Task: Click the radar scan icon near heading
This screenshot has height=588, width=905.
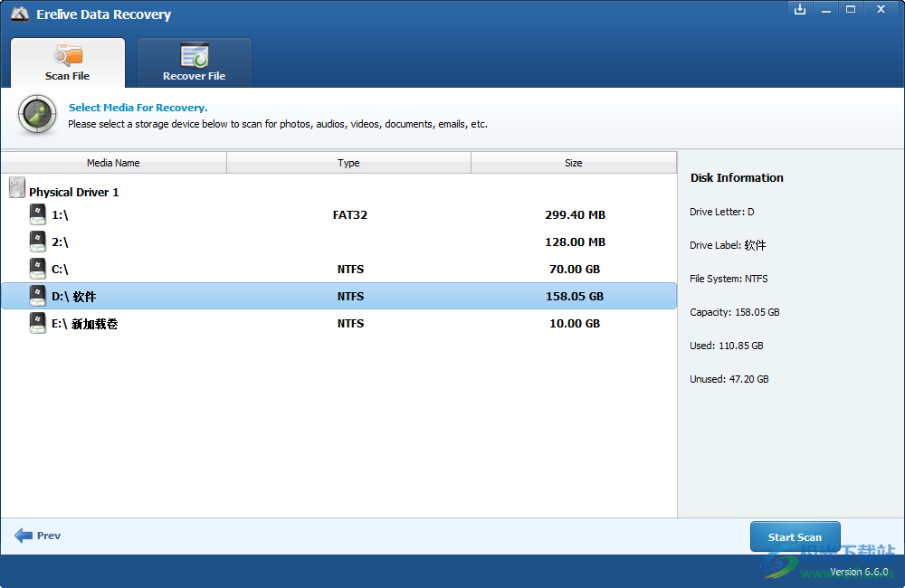Action: 36,115
